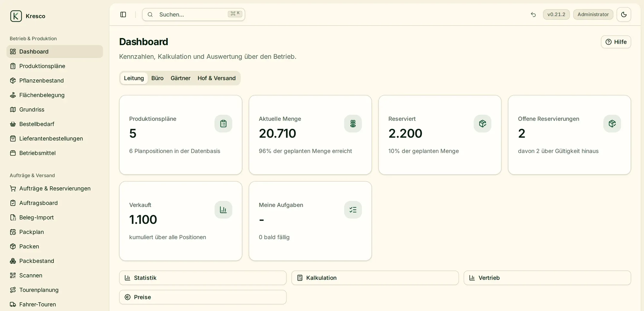Click text '6 Planpositionen in der Datenbasis'
Screen dimensions: 644x311
[x=175, y=151]
